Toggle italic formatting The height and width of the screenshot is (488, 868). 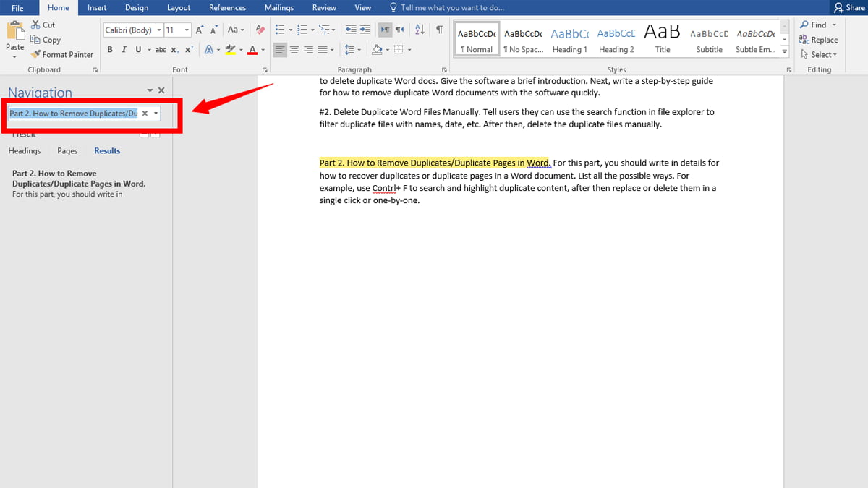124,50
